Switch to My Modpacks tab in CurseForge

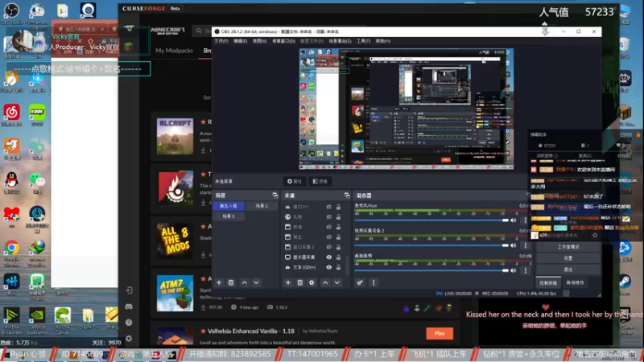174,51
